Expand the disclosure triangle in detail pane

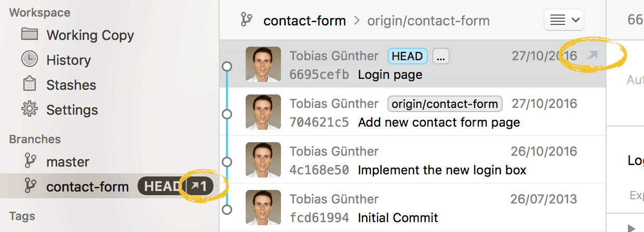point(631,227)
